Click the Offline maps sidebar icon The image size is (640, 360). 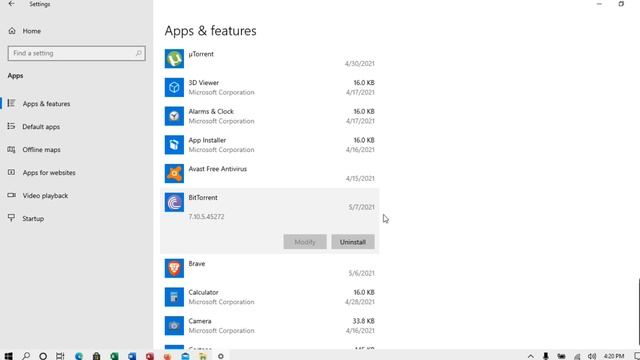tap(11, 149)
